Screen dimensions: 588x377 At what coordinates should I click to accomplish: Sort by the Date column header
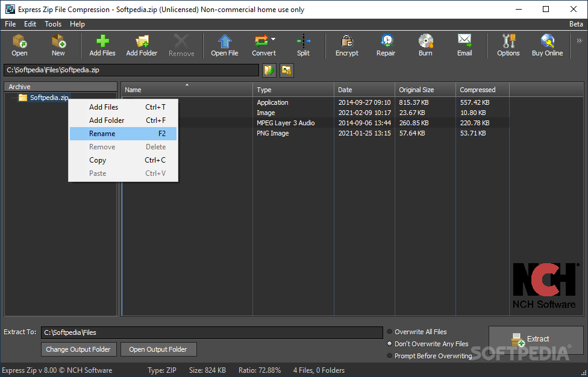pyautogui.click(x=364, y=90)
